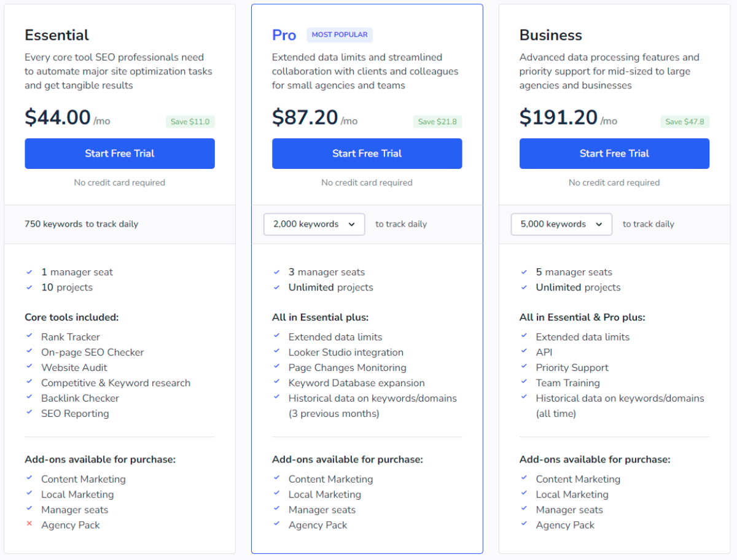
Task: Click checkmark beside 3 manager seats
Action: pos(276,271)
